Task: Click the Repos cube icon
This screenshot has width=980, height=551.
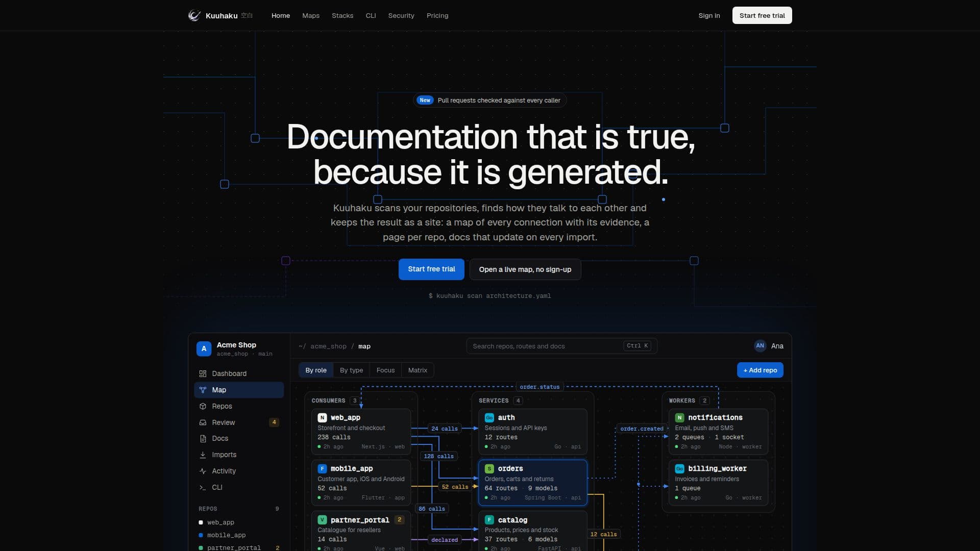Action: (x=203, y=406)
